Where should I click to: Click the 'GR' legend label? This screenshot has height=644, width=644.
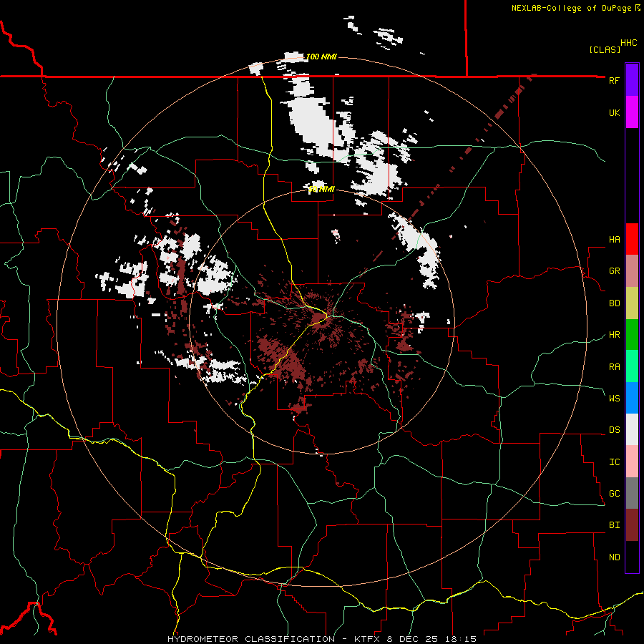tap(614, 271)
